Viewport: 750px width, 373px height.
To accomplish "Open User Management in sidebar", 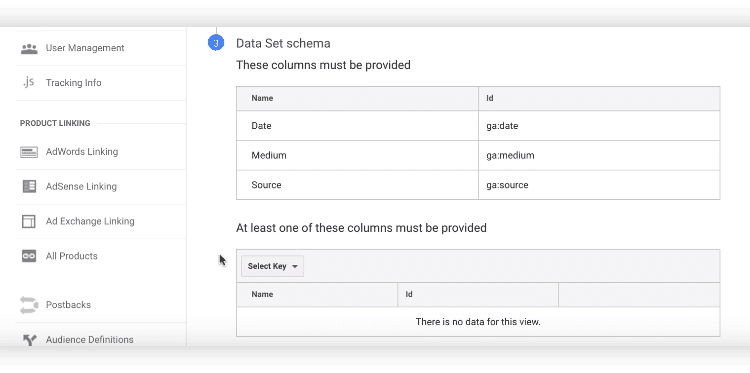I will point(85,48).
